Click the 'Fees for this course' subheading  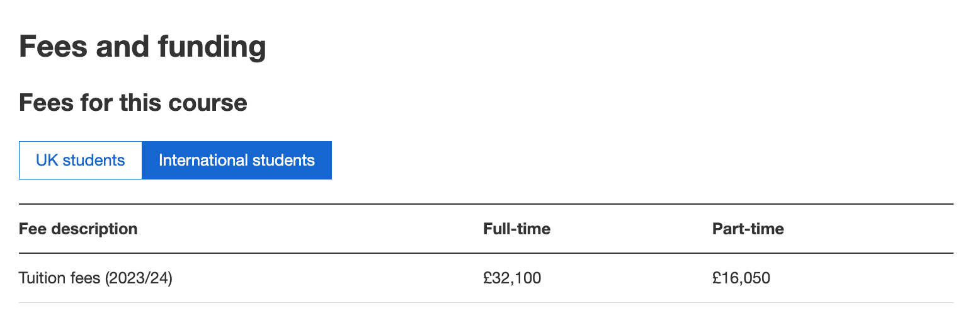[x=133, y=102]
